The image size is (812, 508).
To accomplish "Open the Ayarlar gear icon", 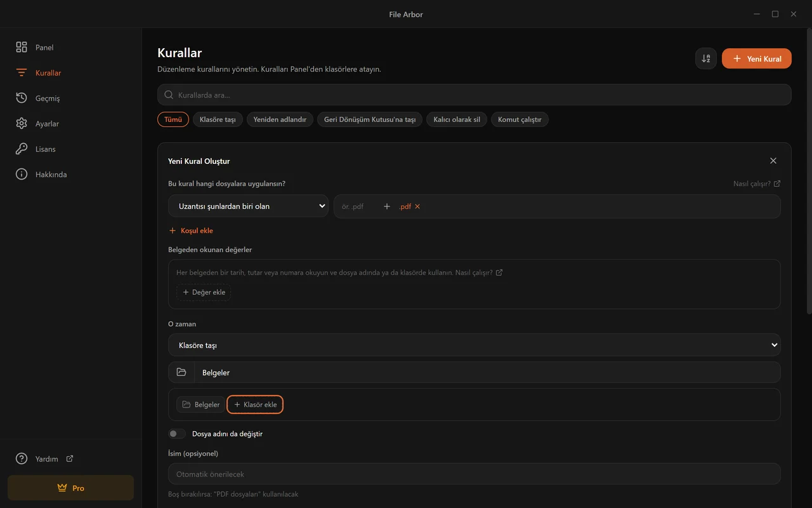I will [22, 123].
